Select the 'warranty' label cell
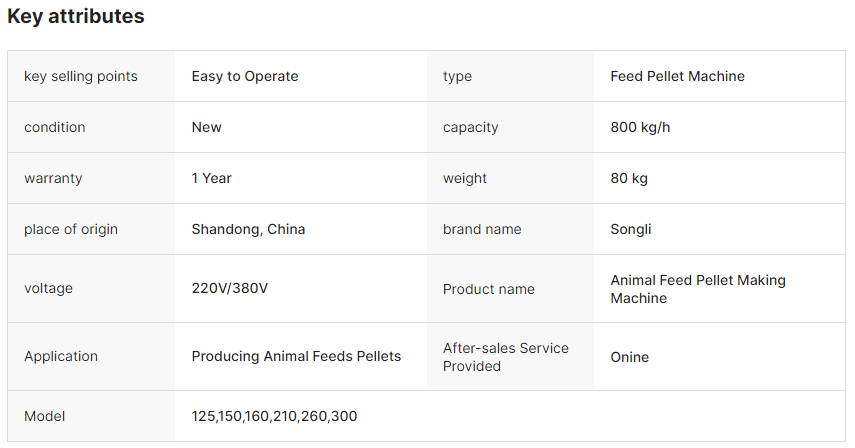The width and height of the screenshot is (855, 448). 91,178
